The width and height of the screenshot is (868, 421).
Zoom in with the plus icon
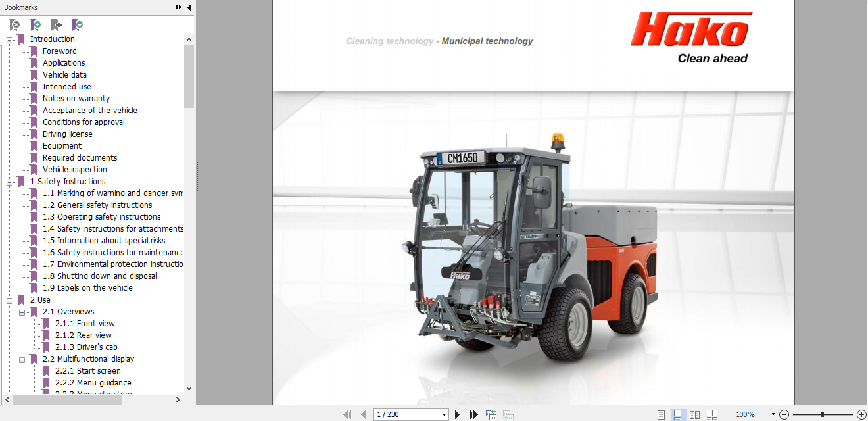861,414
